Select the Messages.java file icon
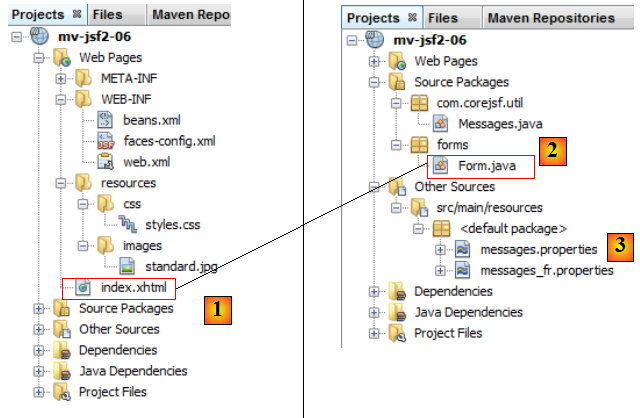 (x=440, y=124)
